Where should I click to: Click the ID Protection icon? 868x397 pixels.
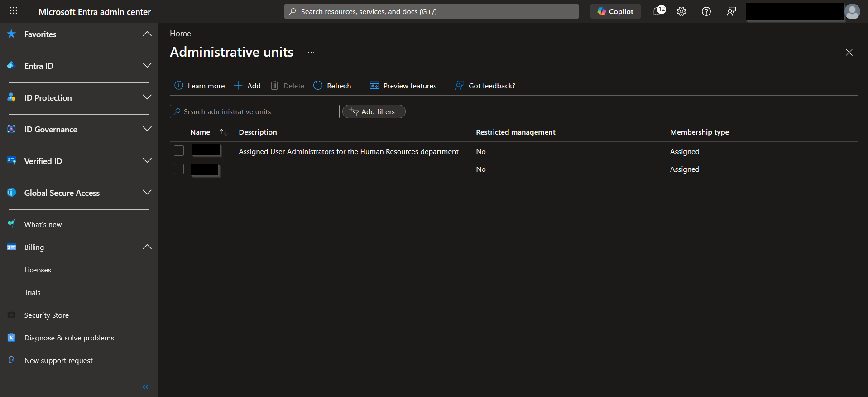(x=12, y=97)
